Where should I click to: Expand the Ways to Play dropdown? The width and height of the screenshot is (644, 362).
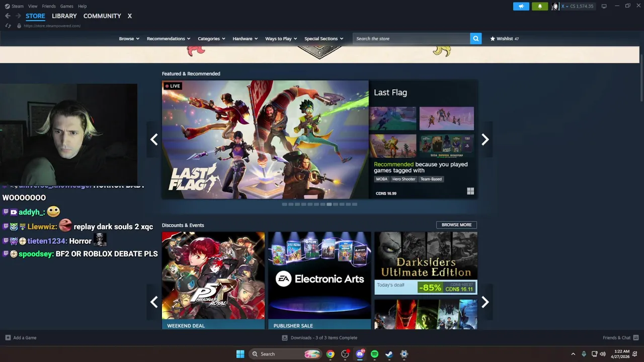tap(281, 39)
